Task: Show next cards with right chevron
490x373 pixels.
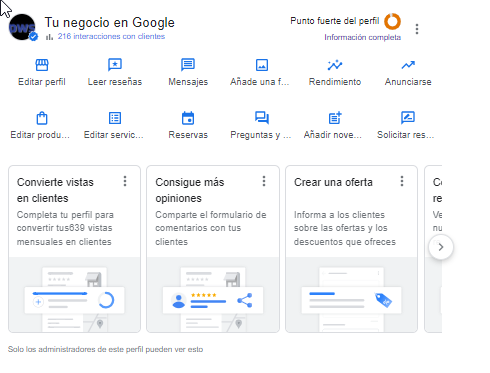Action: coord(441,247)
